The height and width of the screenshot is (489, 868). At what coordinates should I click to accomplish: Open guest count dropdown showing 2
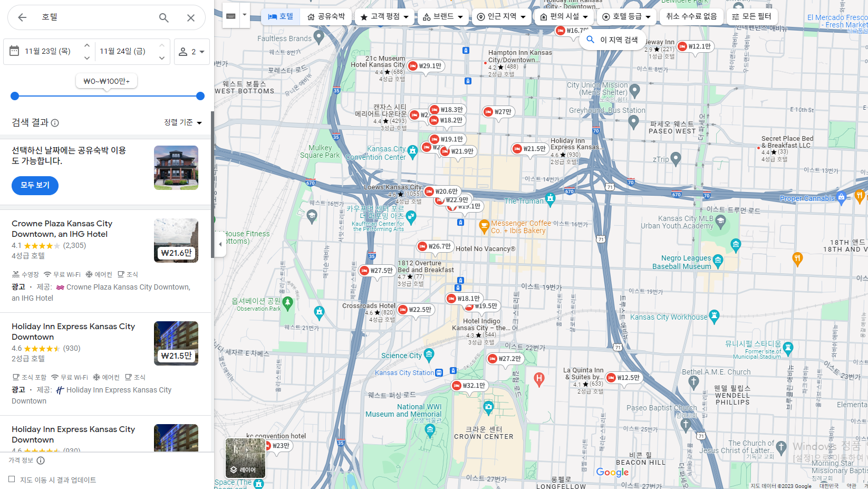pos(192,51)
